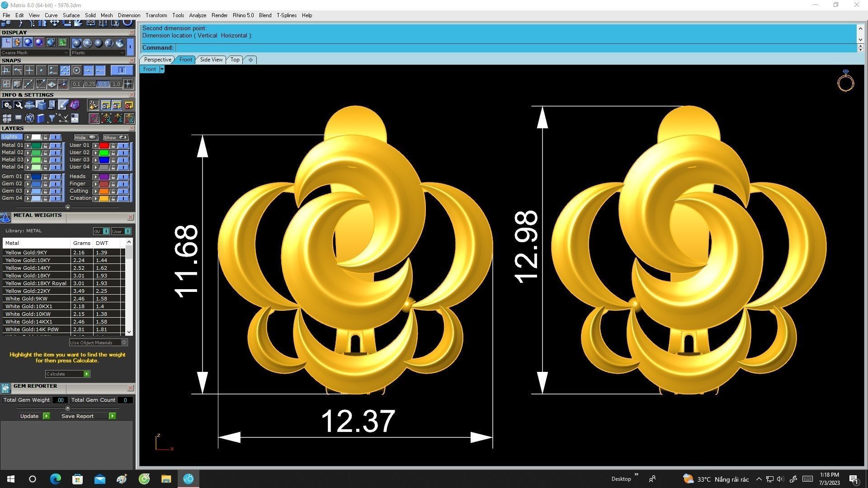Click the Show layers button
The image size is (868, 488).
tap(115, 137)
